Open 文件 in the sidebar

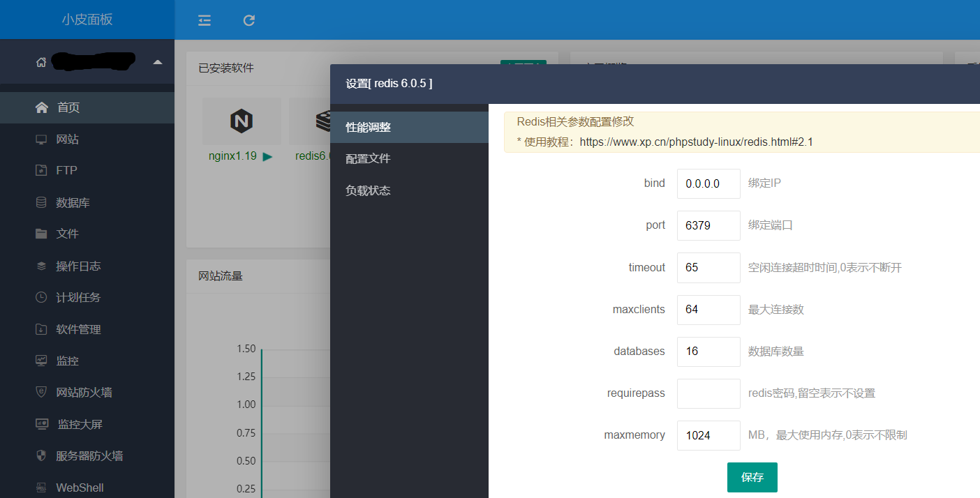[x=87, y=234]
